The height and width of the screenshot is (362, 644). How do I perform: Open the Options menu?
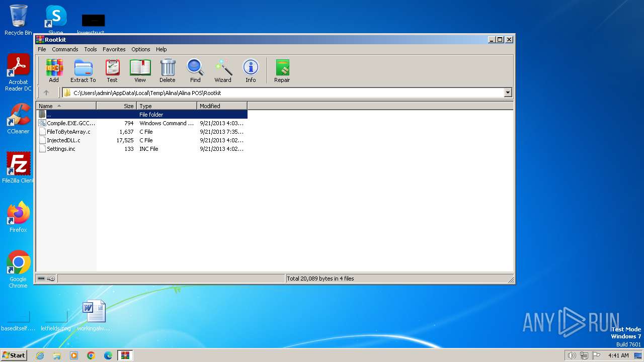click(x=141, y=49)
